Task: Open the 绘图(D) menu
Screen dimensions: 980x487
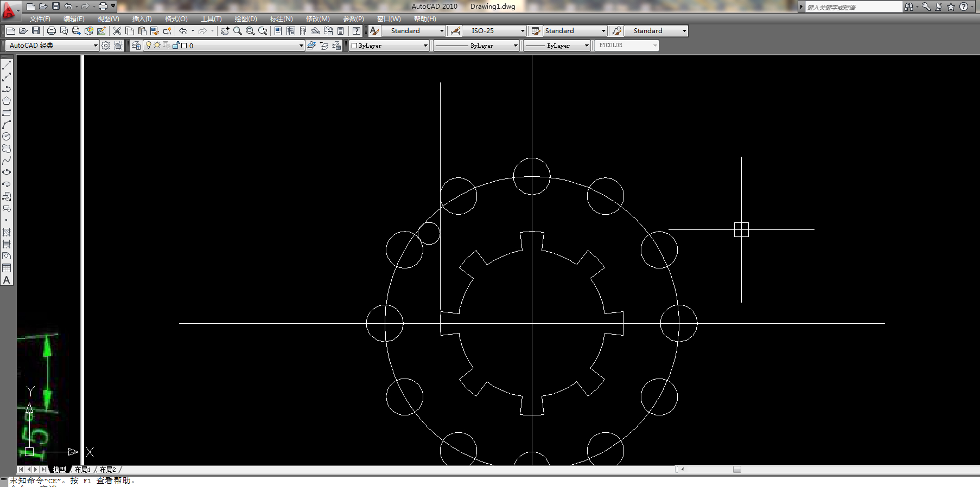Action: click(246, 19)
